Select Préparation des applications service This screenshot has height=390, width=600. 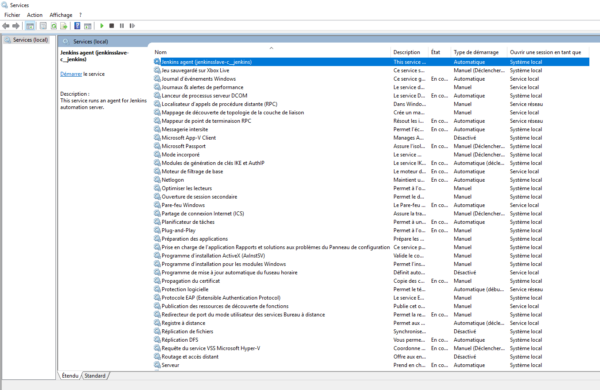click(x=371, y=239)
